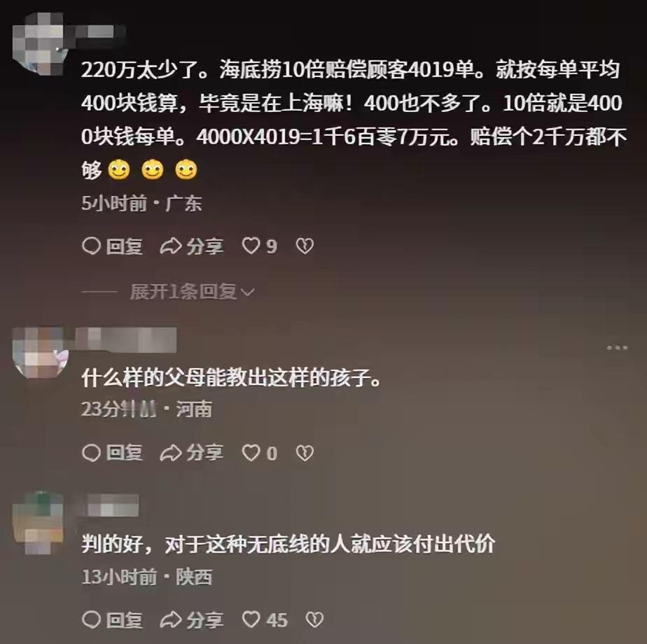Image resolution: width=647 pixels, height=644 pixels.
Task: Share the 220万太少了 comment
Action: click(x=192, y=246)
